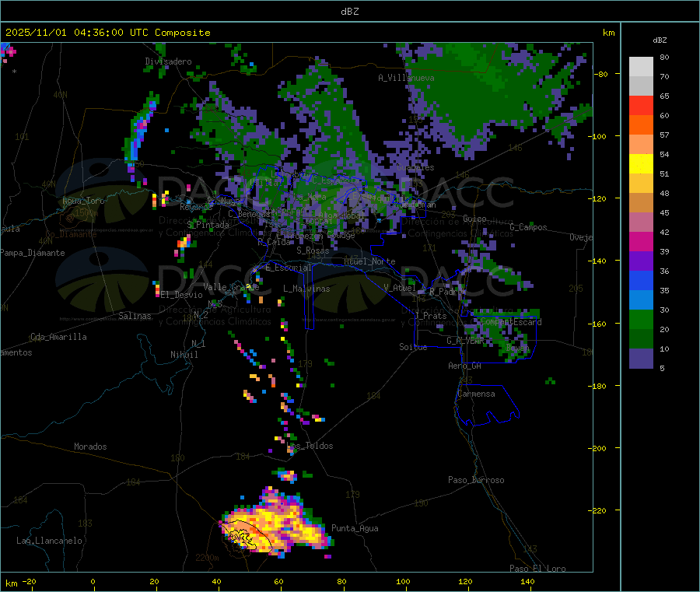Select the Divisadero map label
This screenshot has height=592, width=700.
coord(168,61)
